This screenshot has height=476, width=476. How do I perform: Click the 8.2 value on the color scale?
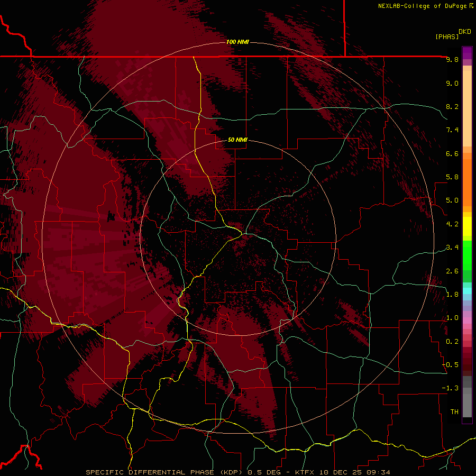click(452, 106)
